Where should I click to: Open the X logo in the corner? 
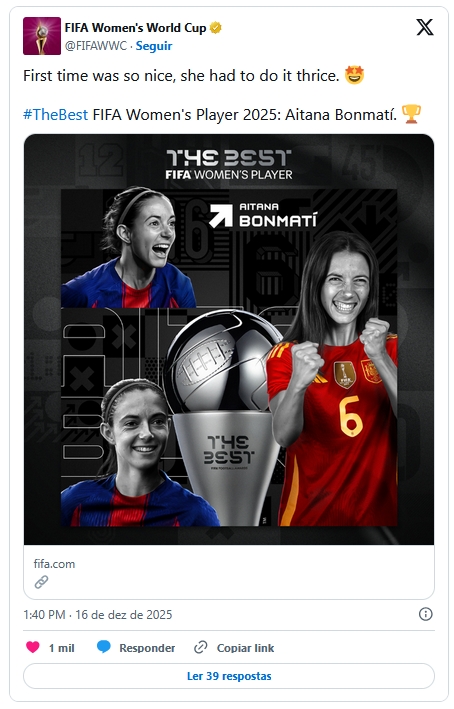[425, 28]
